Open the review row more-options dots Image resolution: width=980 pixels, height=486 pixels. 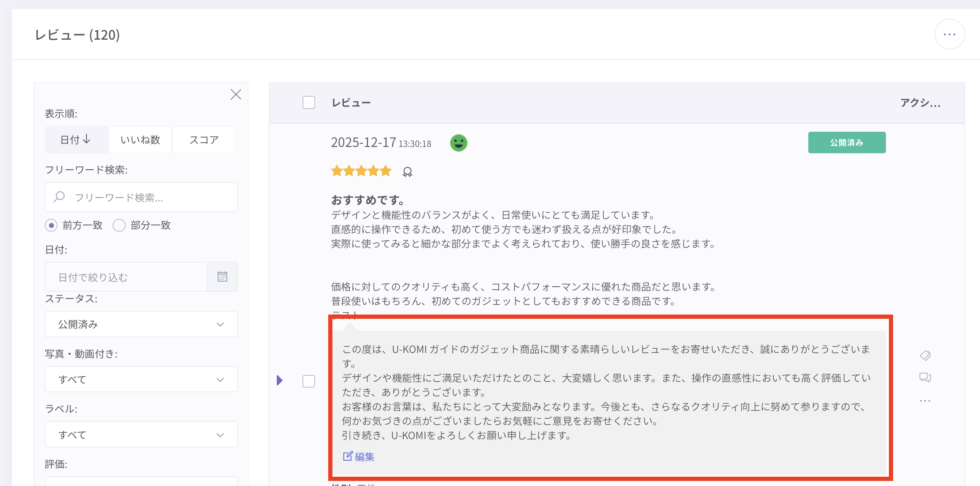(x=925, y=401)
